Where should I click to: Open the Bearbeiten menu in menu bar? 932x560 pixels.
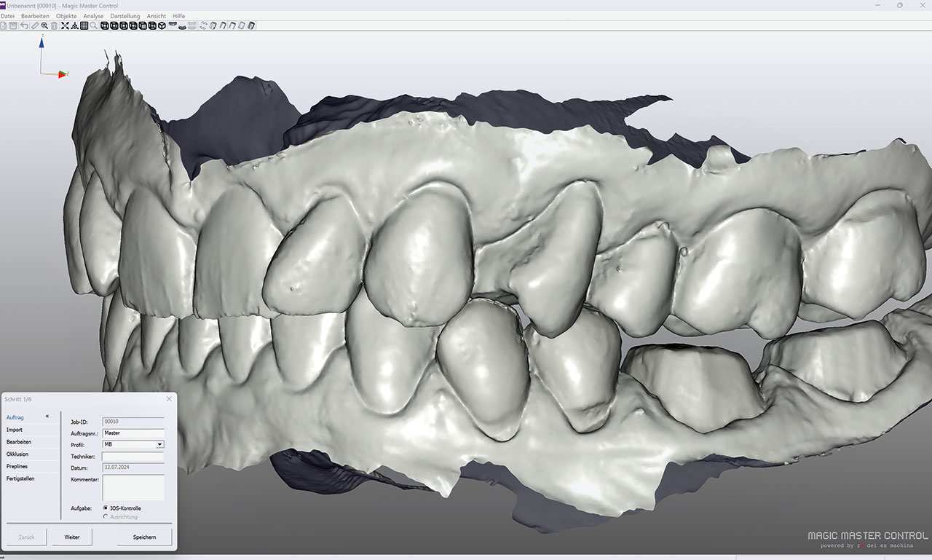35,16
